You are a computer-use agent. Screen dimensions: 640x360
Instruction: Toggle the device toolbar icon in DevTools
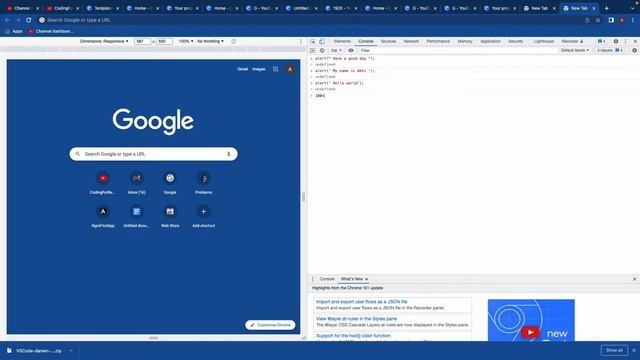(x=322, y=41)
